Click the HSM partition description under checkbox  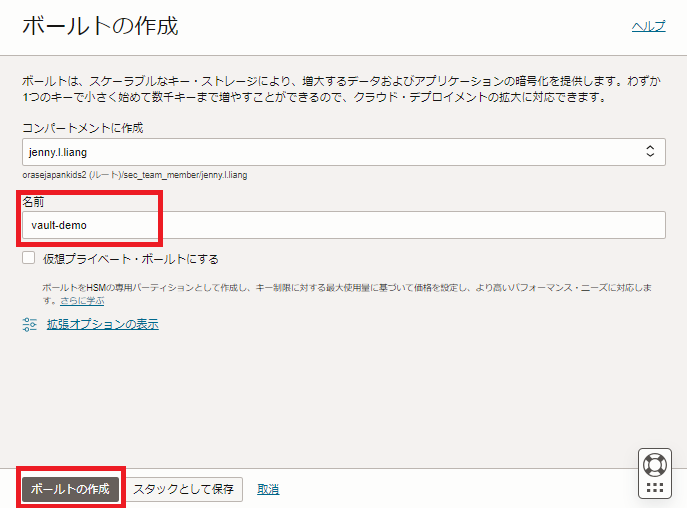pos(340,287)
